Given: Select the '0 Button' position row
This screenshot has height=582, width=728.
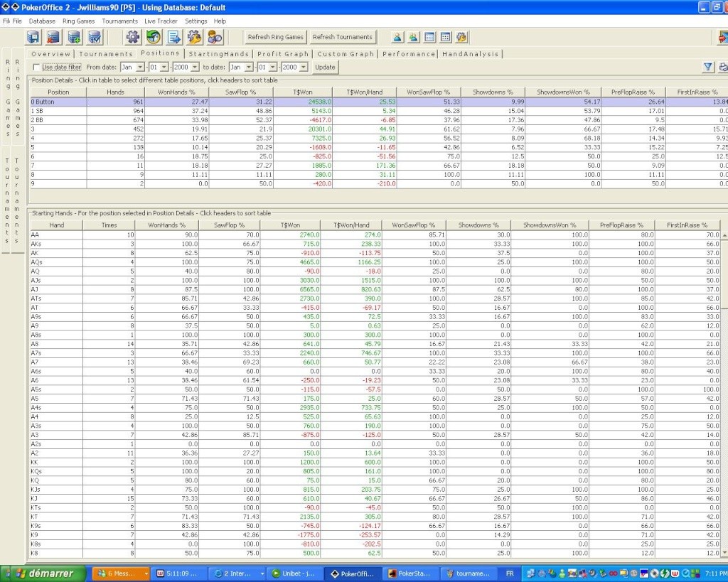Looking at the screenshot, I should pos(380,102).
